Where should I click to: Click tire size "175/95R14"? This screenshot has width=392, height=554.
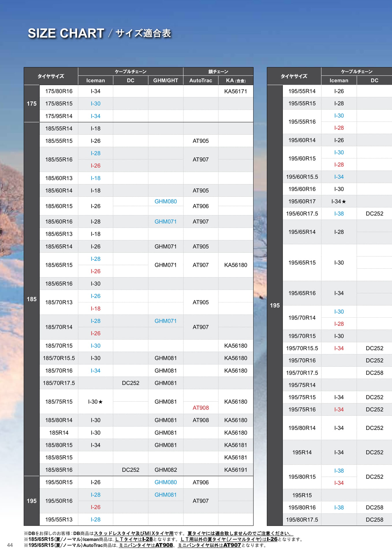pos(59,116)
